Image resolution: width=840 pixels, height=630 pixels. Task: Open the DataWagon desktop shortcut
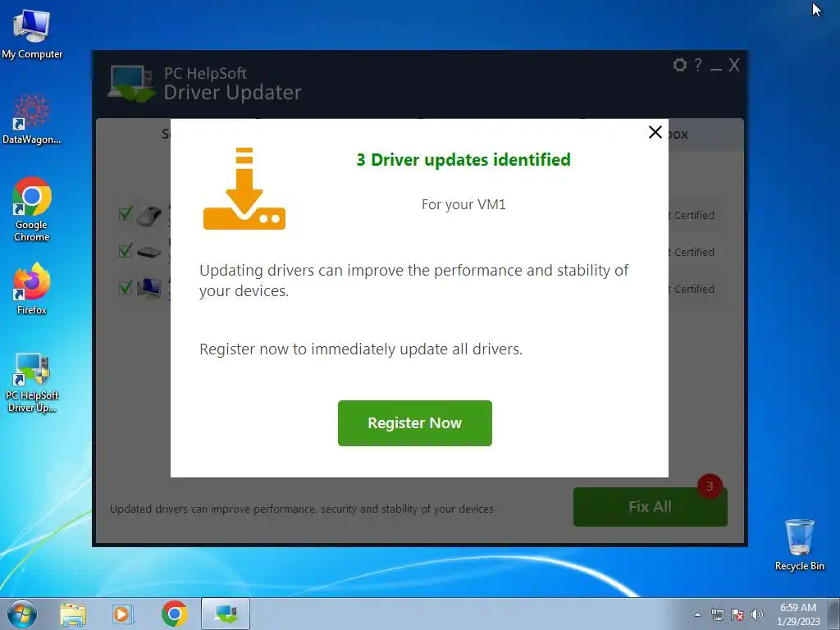(32, 120)
